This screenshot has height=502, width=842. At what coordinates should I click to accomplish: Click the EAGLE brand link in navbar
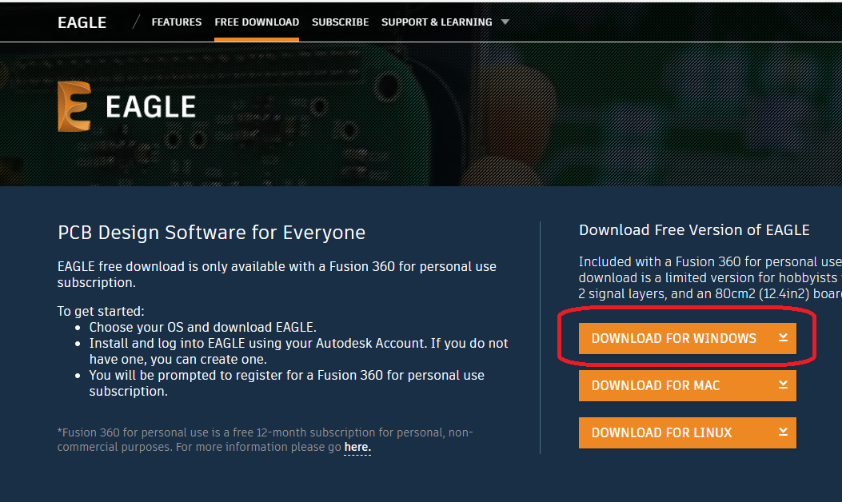pyautogui.click(x=82, y=23)
